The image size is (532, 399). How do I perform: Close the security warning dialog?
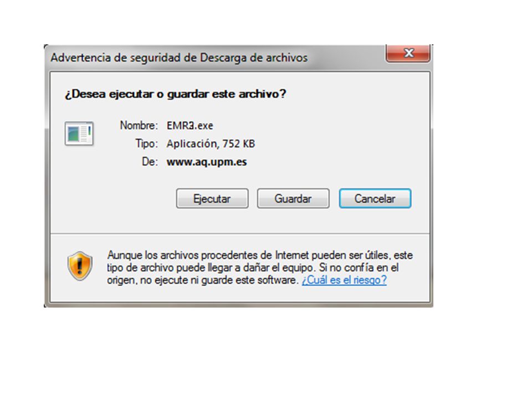[x=408, y=53]
